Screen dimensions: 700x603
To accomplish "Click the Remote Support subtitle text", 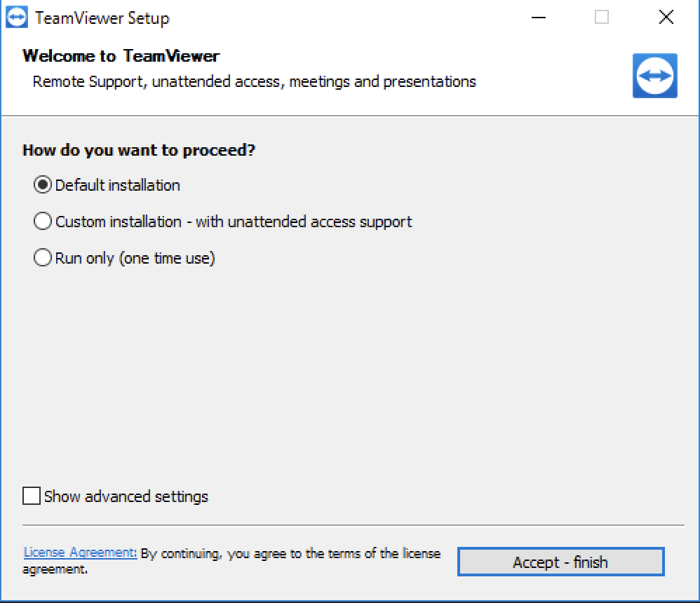I will 254,81.
